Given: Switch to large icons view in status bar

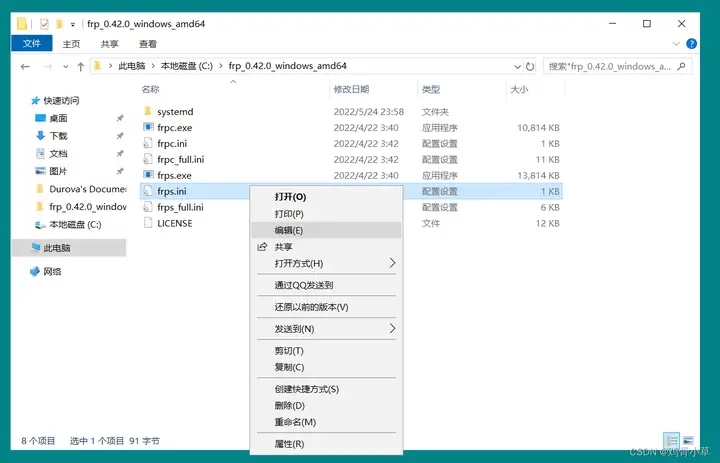Looking at the screenshot, I should coord(688,440).
